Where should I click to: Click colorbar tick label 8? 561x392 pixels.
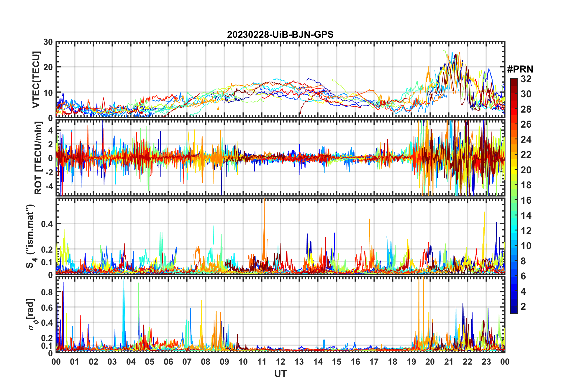(523, 261)
